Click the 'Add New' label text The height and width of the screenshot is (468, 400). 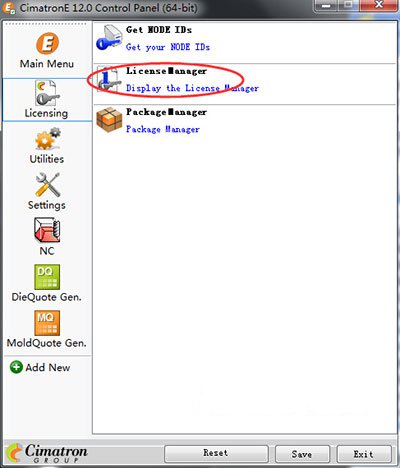tap(48, 367)
